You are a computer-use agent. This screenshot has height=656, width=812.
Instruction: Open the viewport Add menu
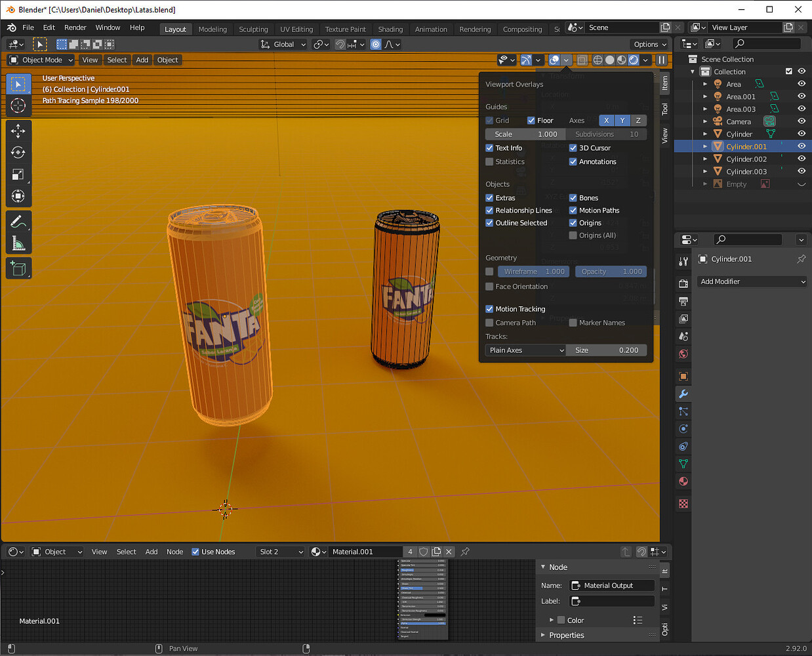click(142, 60)
